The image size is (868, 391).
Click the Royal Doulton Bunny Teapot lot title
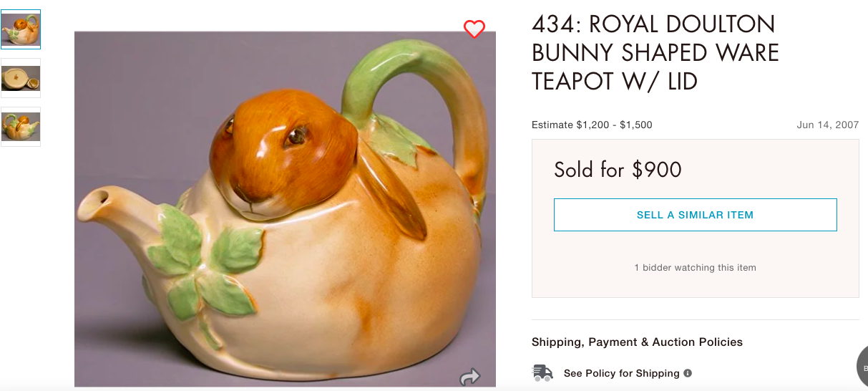(x=655, y=52)
